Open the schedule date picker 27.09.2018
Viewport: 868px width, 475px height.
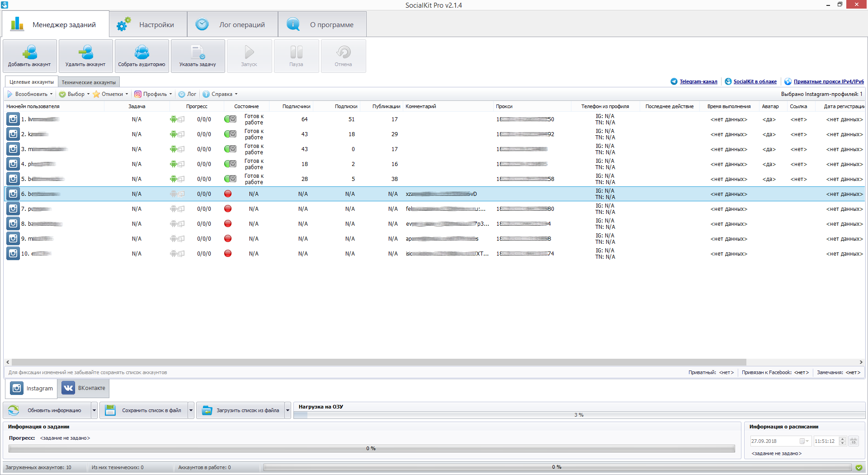pos(781,441)
